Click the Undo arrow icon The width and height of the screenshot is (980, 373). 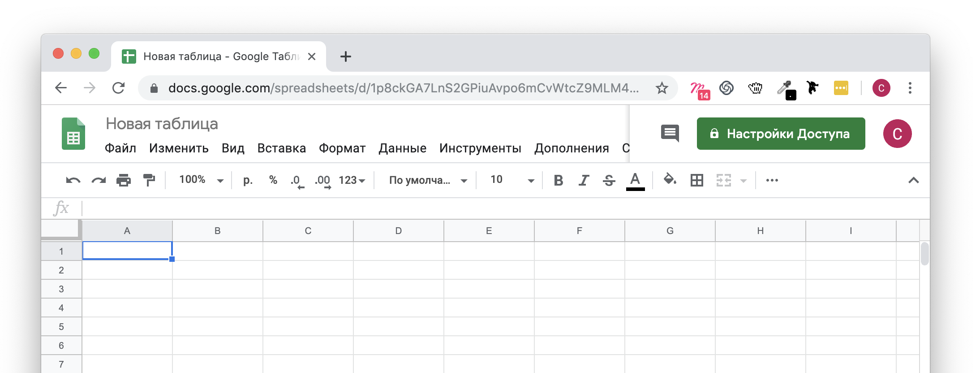73,181
